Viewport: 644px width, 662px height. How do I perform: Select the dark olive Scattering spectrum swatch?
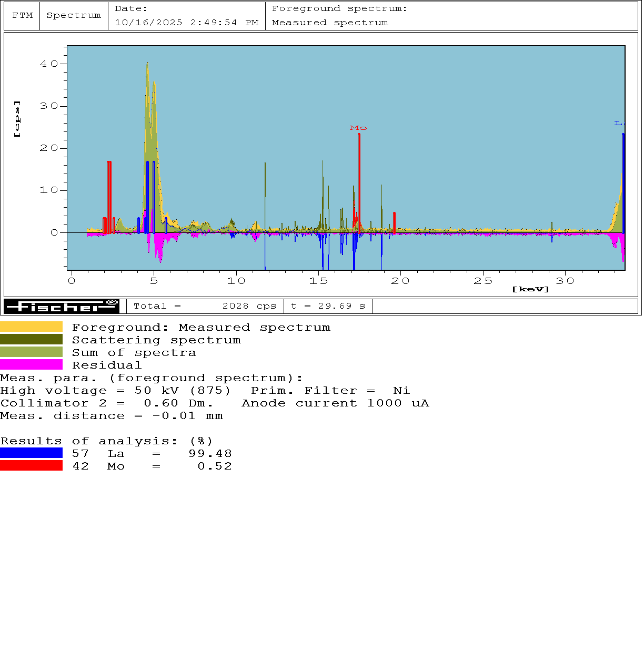pos(31,340)
